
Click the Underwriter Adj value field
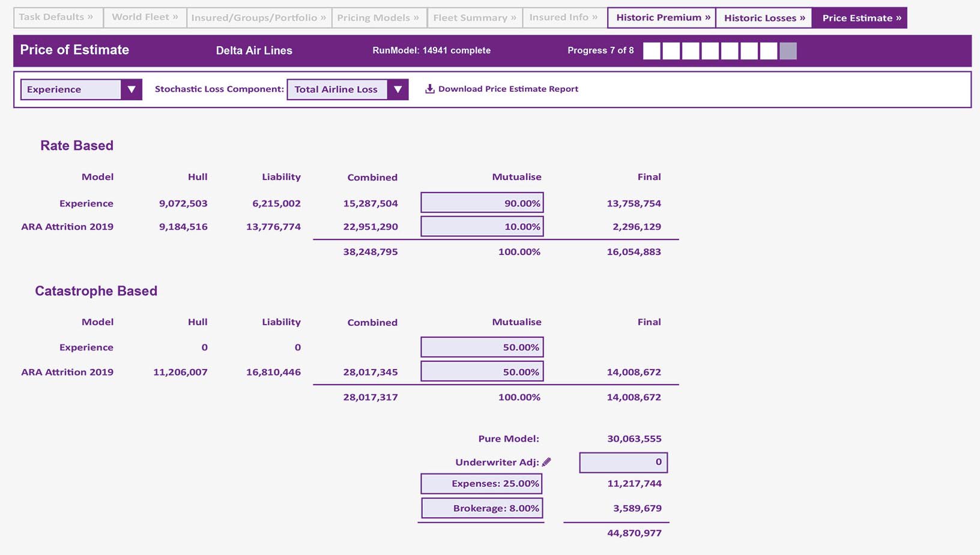coord(623,462)
